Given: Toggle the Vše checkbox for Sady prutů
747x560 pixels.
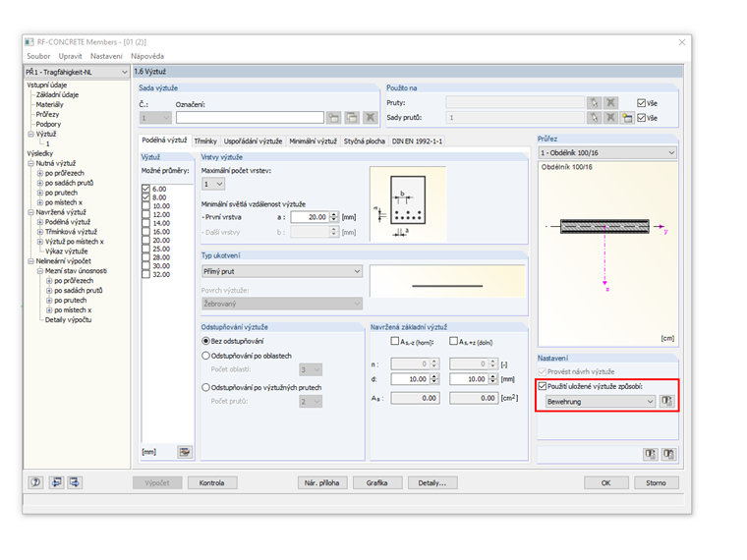Looking at the screenshot, I should (x=641, y=118).
